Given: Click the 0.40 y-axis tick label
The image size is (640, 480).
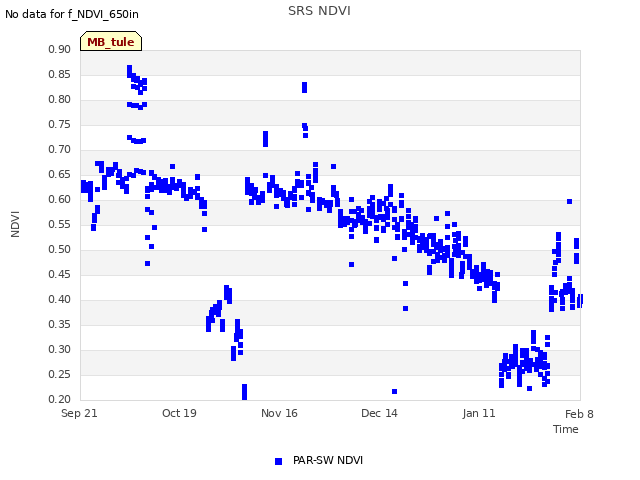Looking at the screenshot, I should pos(59,299).
